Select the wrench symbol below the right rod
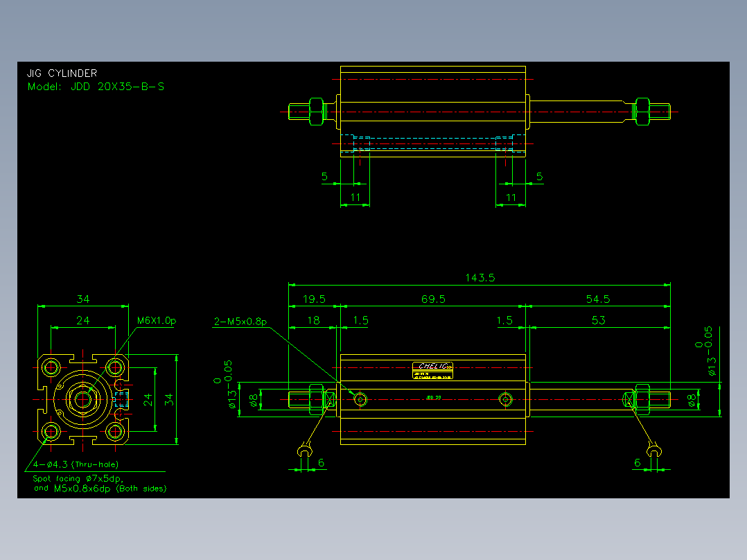Viewport: 747px width, 560px height. pos(654,450)
